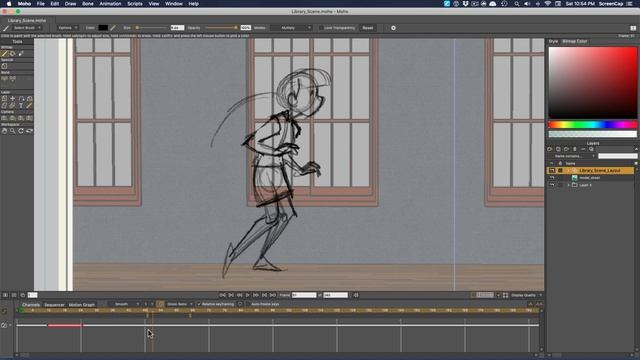Select the Freehand paint brush tool

pyautogui.click(x=4, y=53)
